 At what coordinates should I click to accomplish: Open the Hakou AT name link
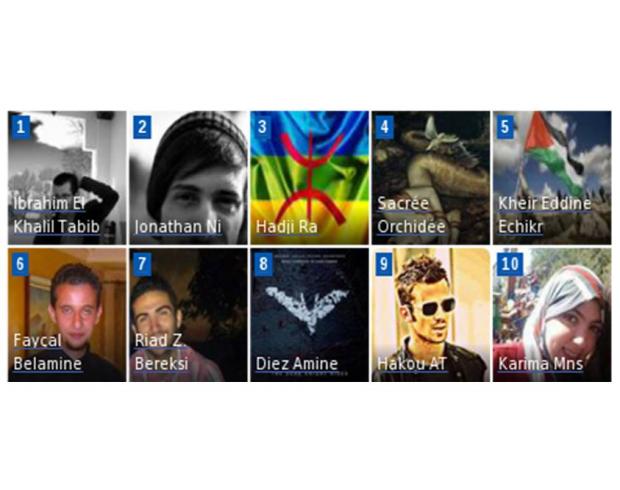point(412,363)
